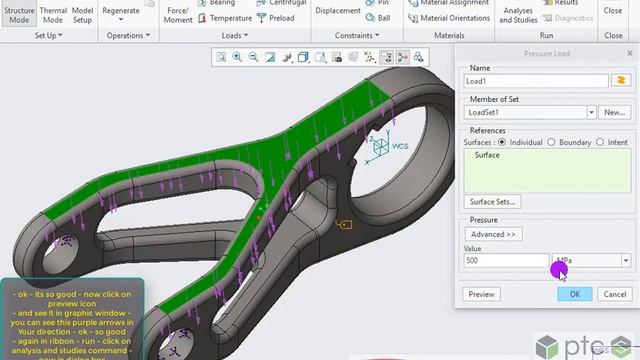Toggle the simulation display icon
The width and height of the screenshot is (640, 360).
point(402,57)
